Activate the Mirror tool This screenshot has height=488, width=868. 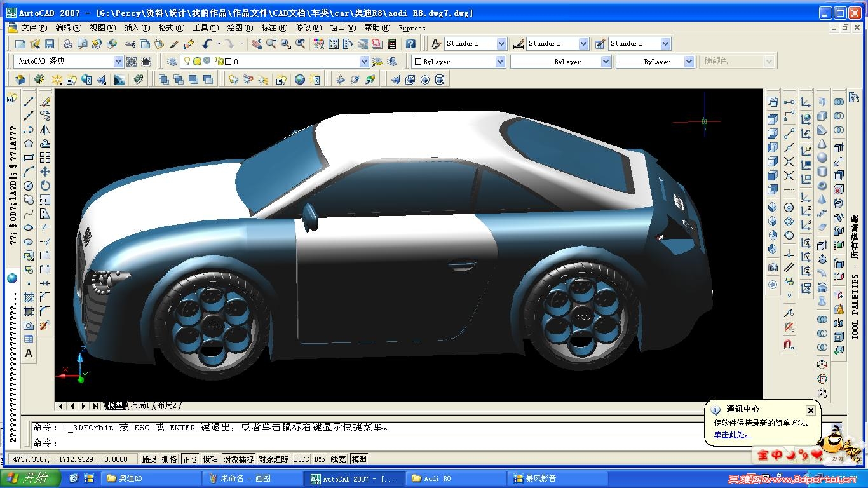click(45, 130)
